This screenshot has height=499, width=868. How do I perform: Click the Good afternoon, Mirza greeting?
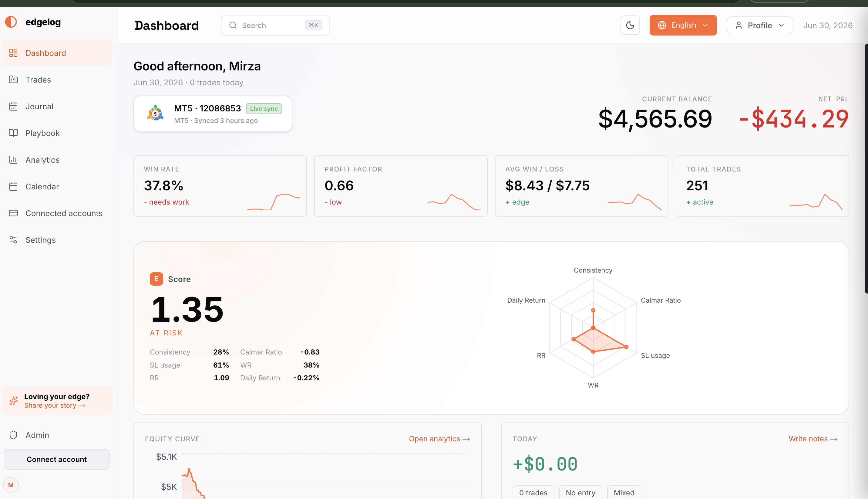click(197, 66)
